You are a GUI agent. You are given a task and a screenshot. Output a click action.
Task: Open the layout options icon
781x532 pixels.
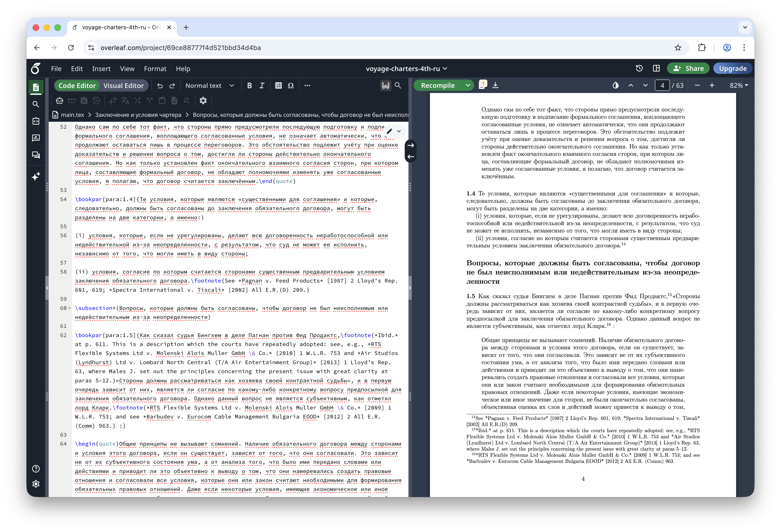click(x=656, y=68)
